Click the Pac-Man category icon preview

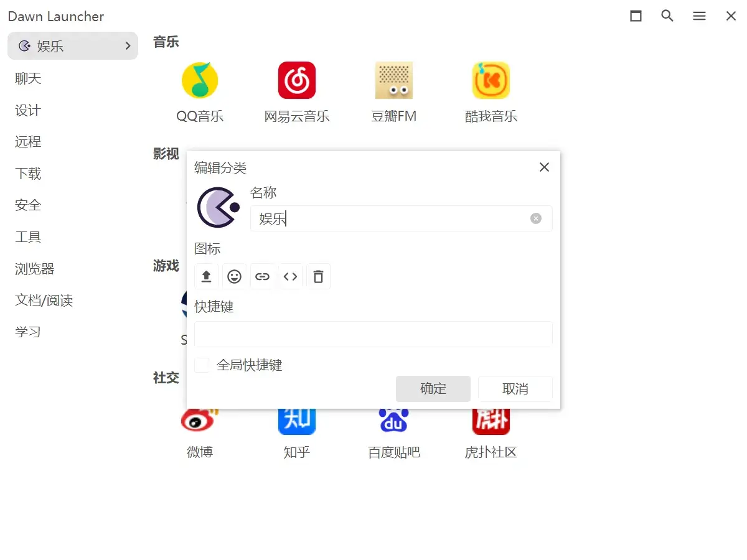pos(218,207)
